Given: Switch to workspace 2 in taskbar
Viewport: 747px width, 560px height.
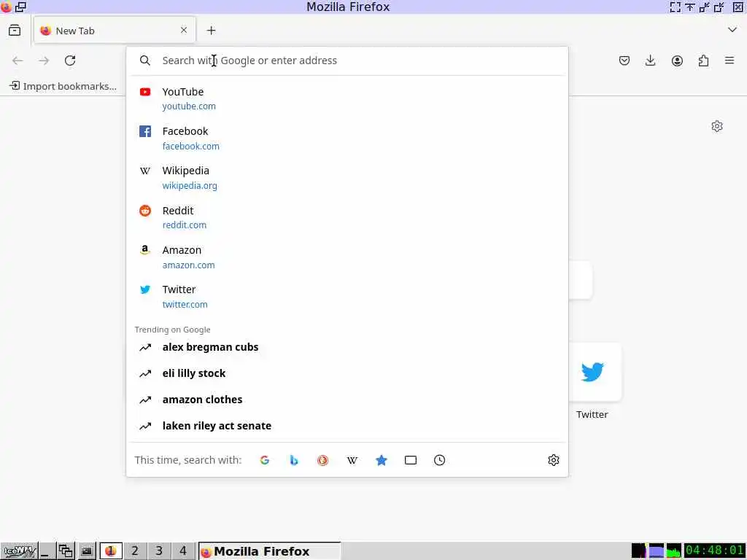Looking at the screenshot, I should coord(135,551).
